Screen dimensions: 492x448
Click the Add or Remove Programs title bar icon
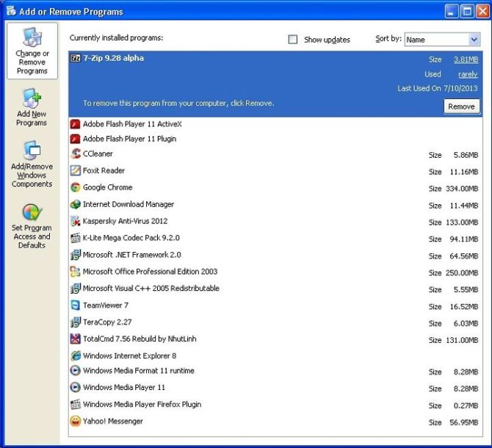(x=11, y=11)
